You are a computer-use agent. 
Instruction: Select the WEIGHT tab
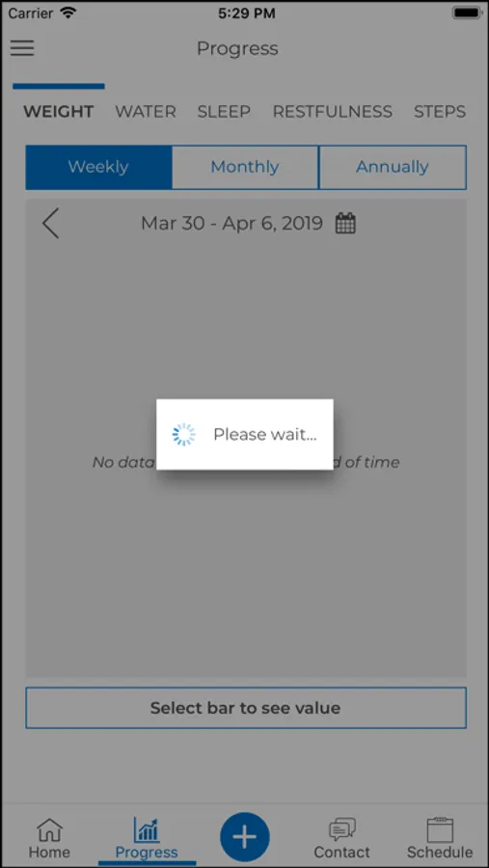pos(58,111)
